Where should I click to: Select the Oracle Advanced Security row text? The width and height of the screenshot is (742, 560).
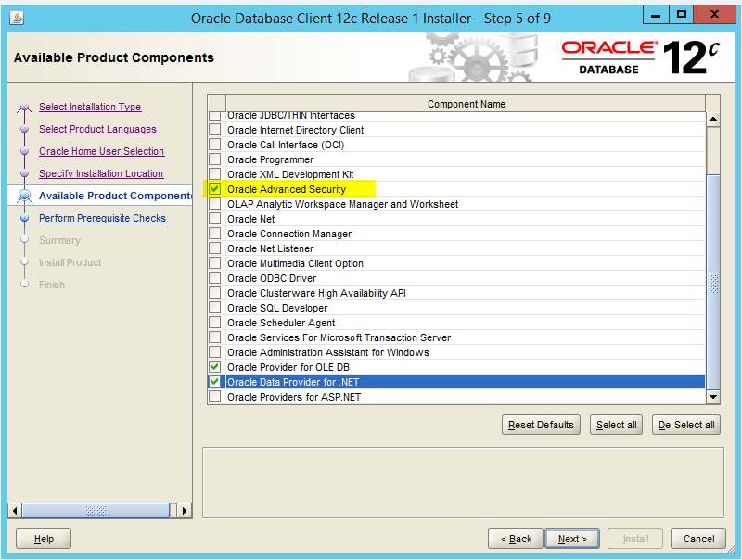pos(287,189)
